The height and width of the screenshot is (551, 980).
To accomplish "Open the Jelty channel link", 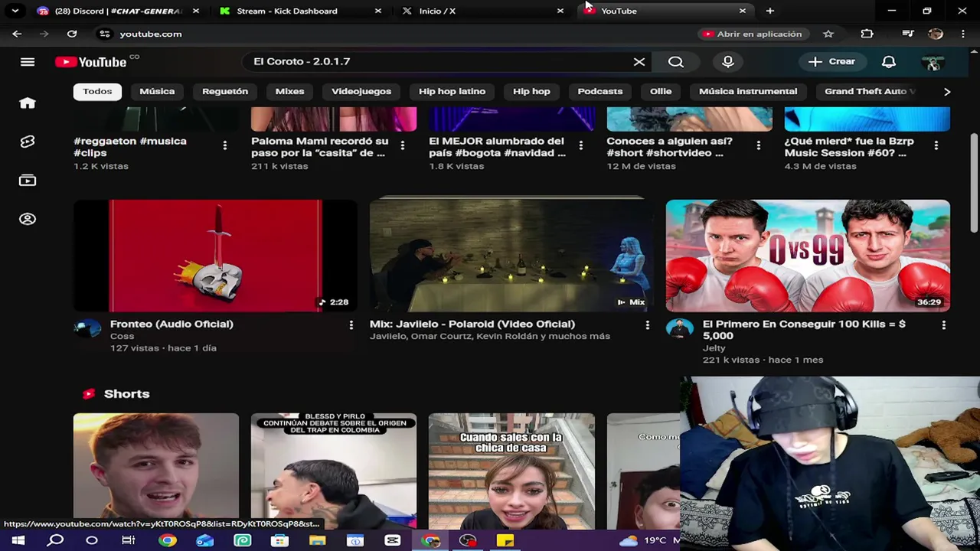I will point(714,347).
